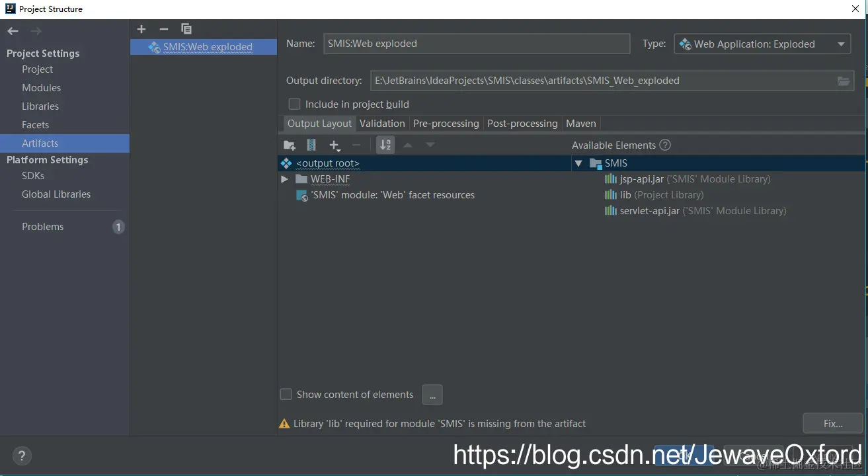868x476 pixels.
Task: Switch to Output Layout tab
Action: point(319,124)
